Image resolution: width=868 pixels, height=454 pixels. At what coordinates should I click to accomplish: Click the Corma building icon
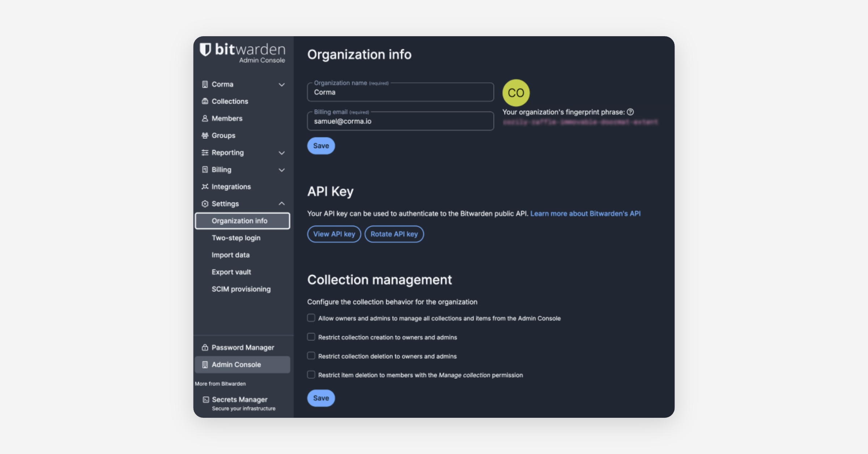(x=205, y=84)
